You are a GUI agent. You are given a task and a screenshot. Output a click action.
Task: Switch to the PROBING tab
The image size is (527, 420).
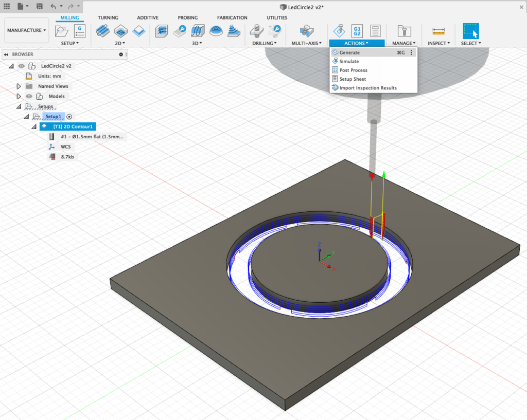coord(187,17)
